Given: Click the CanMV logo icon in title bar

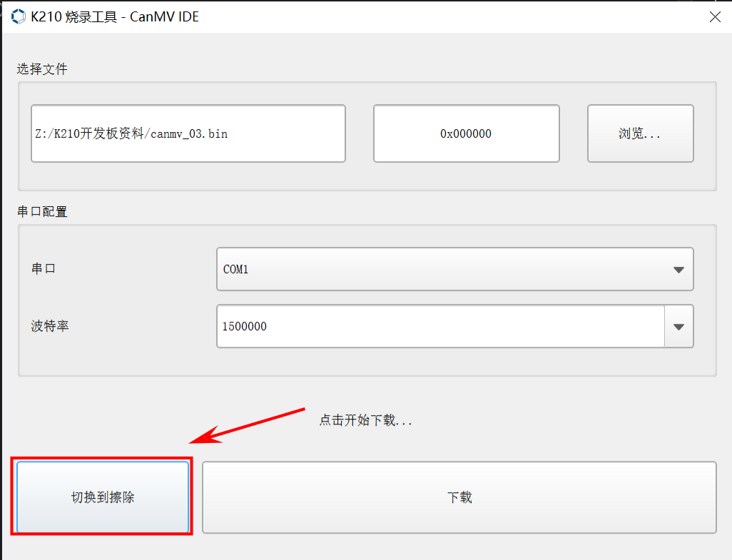Looking at the screenshot, I should point(19,16).
